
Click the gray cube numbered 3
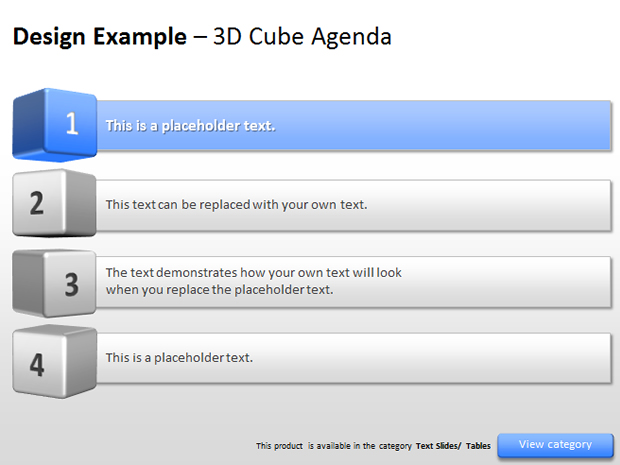point(55,283)
